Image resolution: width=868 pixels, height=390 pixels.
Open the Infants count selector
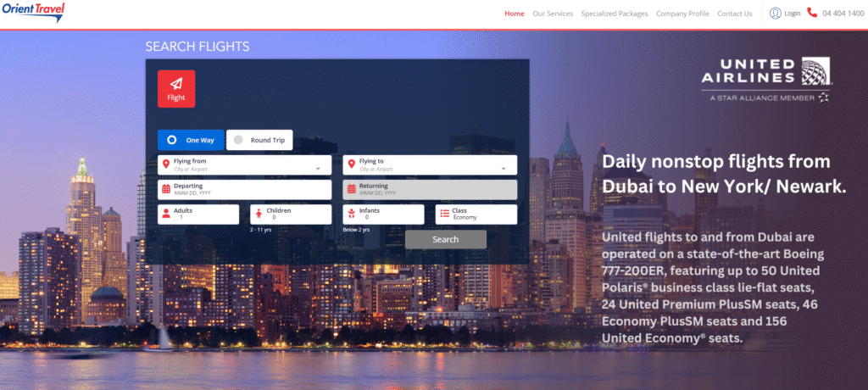tap(384, 214)
